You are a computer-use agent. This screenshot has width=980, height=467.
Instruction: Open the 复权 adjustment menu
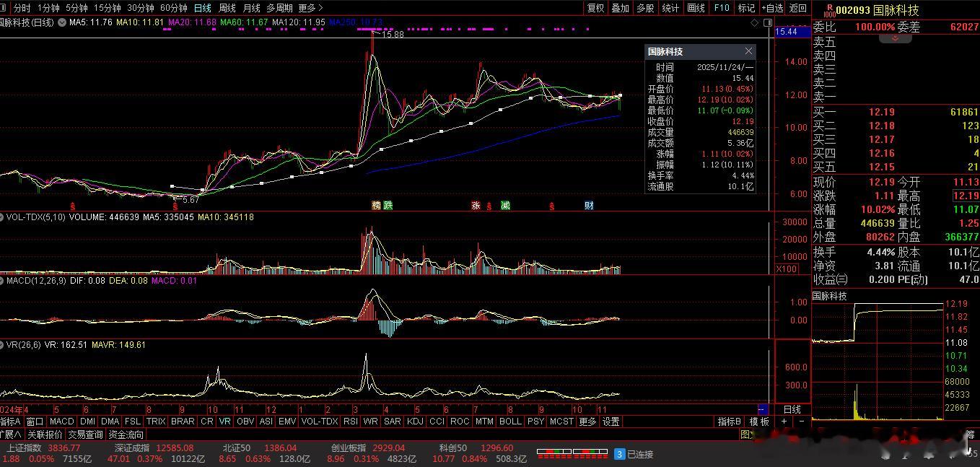tap(596, 8)
